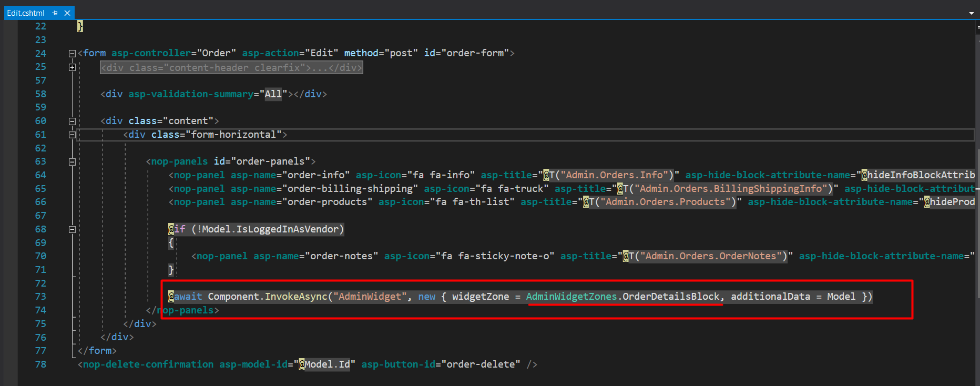980x386 pixels.
Task: Collapse the form-horizontal div on line 61
Action: click(72, 135)
